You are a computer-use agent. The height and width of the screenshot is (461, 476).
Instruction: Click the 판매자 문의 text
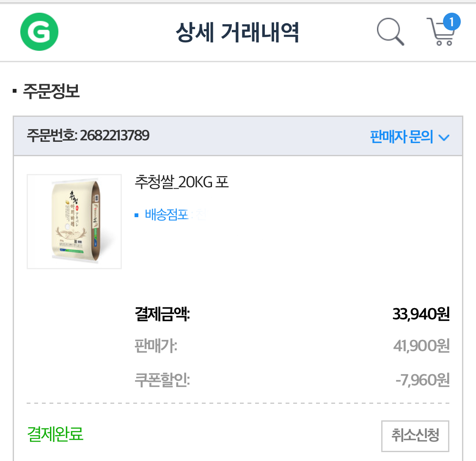point(401,137)
